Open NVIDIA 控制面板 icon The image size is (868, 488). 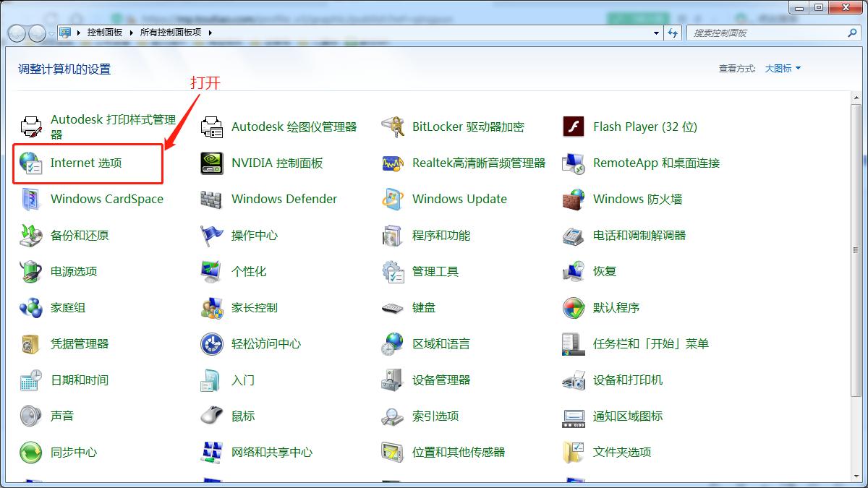pyautogui.click(x=212, y=163)
